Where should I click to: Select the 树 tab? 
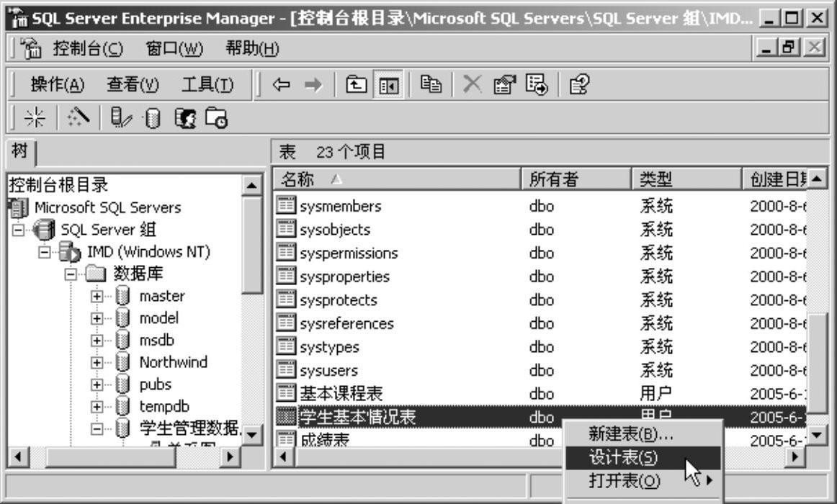point(19,151)
